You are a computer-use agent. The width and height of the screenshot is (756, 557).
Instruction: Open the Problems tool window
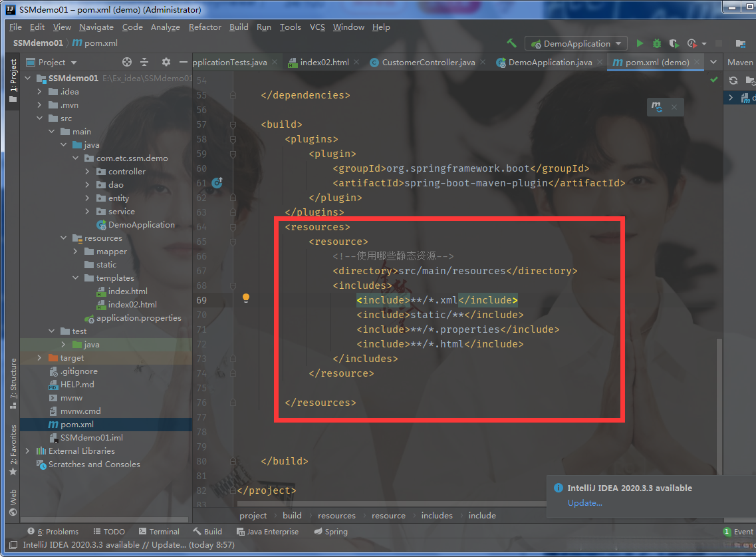[53, 532]
